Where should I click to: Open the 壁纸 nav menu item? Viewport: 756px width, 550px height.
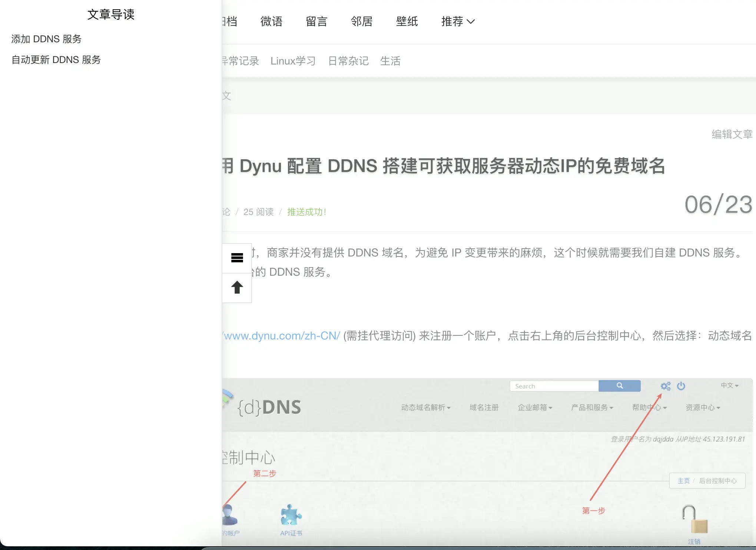pos(407,21)
